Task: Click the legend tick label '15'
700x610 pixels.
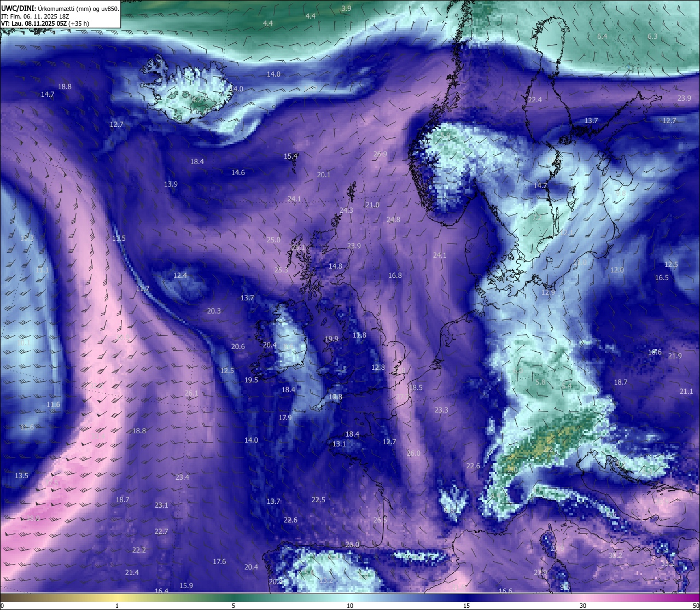Action: click(x=466, y=606)
